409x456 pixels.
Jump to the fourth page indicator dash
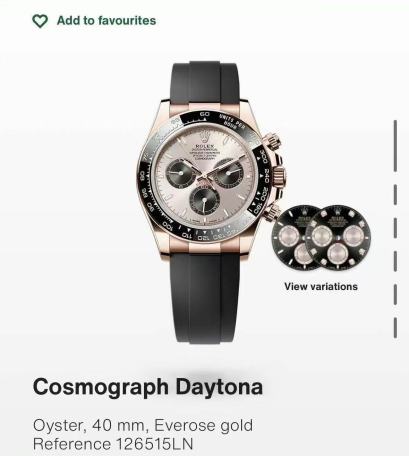coord(395,261)
